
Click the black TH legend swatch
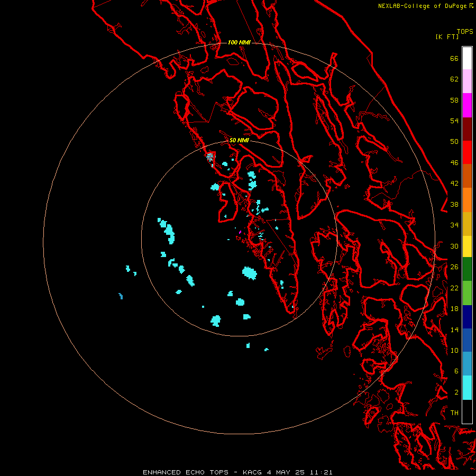(x=467, y=411)
